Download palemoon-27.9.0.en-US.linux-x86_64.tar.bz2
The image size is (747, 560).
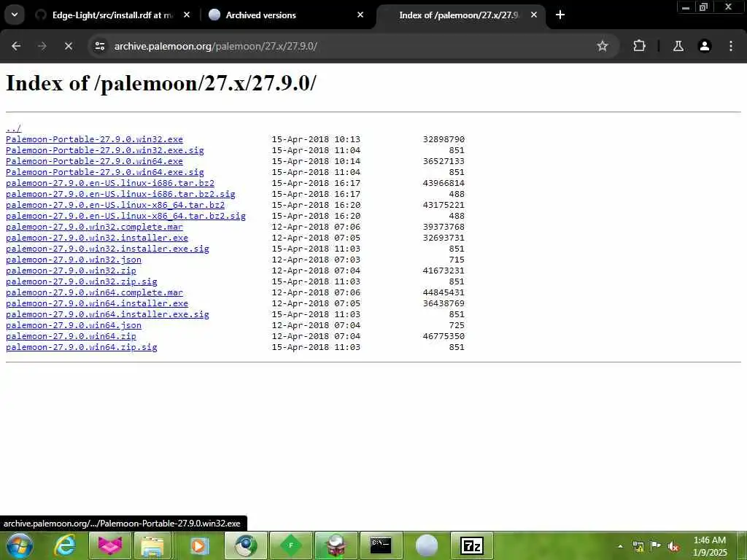click(x=115, y=205)
